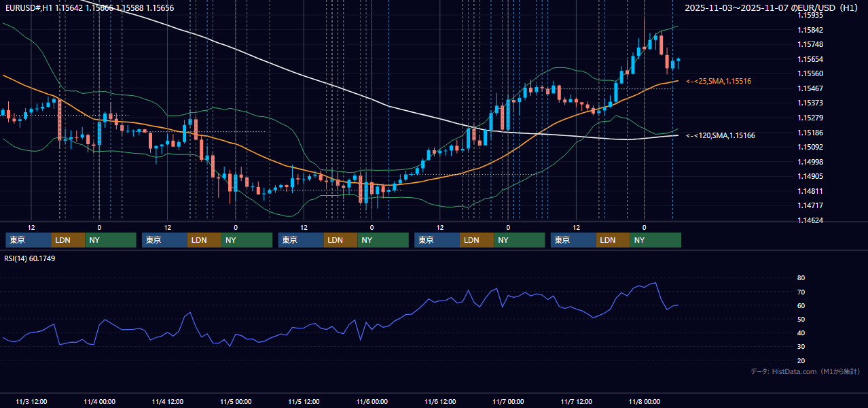Viewport: 868px width, 408px height.
Task: Select the 11/4 12:00 time axis label
Action: tap(167, 401)
